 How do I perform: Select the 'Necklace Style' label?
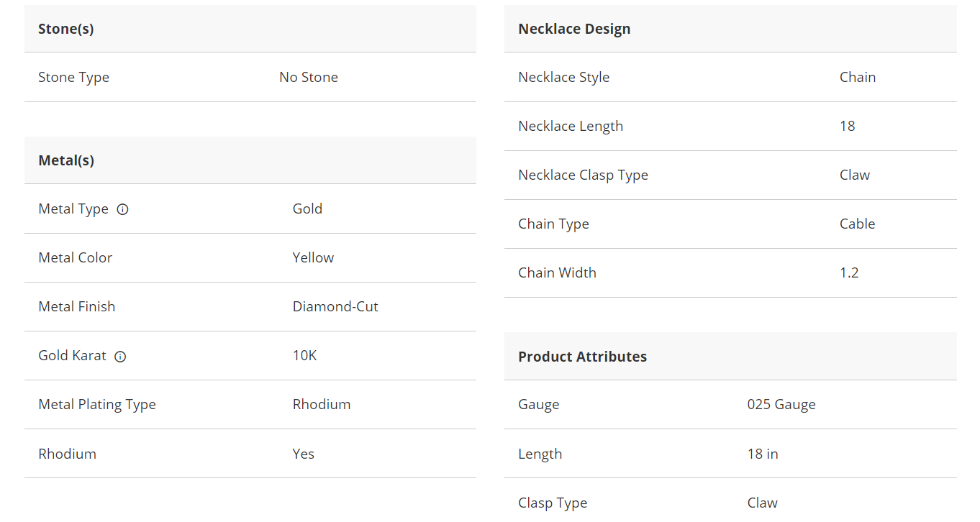click(563, 77)
